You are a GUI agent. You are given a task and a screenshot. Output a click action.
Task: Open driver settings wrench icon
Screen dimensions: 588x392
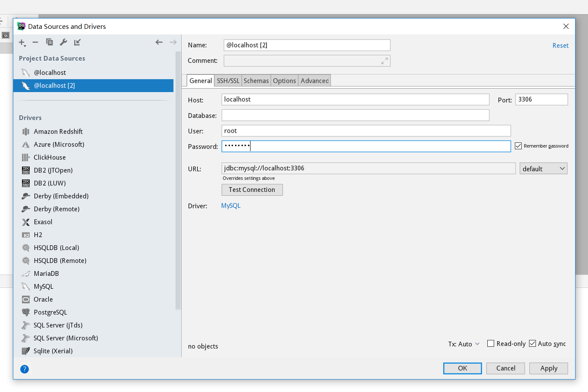(63, 42)
